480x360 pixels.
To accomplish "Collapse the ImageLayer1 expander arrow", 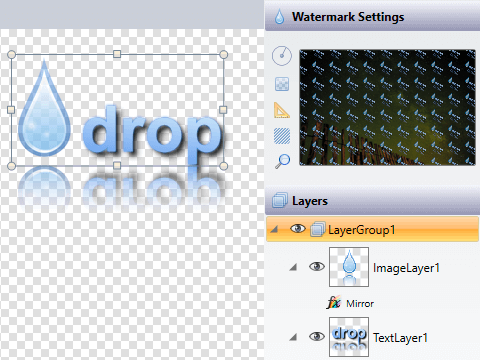I will [293, 267].
